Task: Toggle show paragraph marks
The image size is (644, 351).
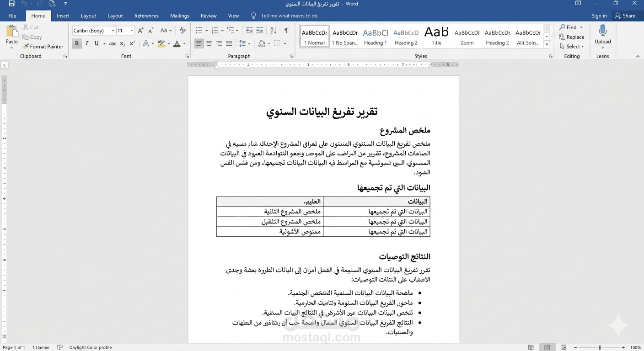Action: coord(286,31)
